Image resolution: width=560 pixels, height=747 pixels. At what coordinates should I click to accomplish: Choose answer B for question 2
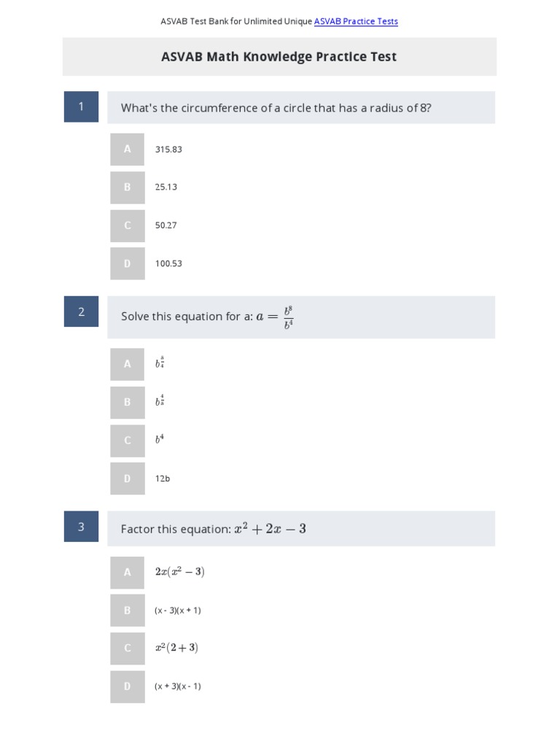(128, 402)
